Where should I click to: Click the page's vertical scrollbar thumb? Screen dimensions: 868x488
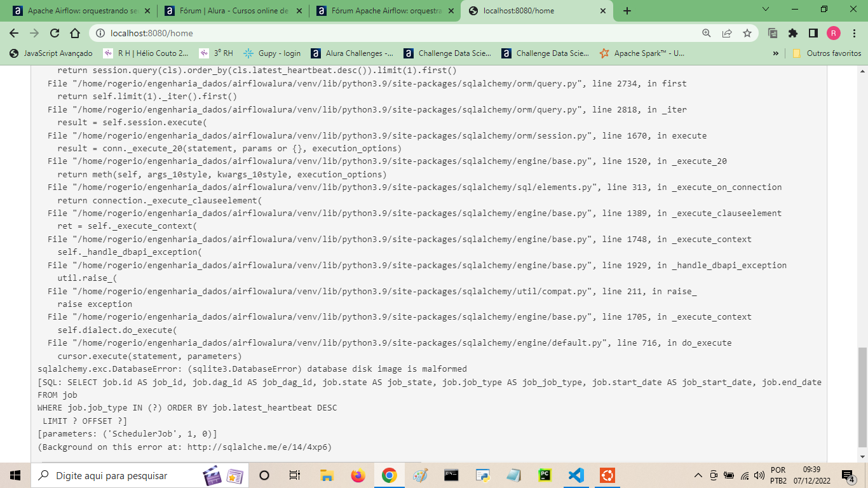pyautogui.click(x=862, y=397)
